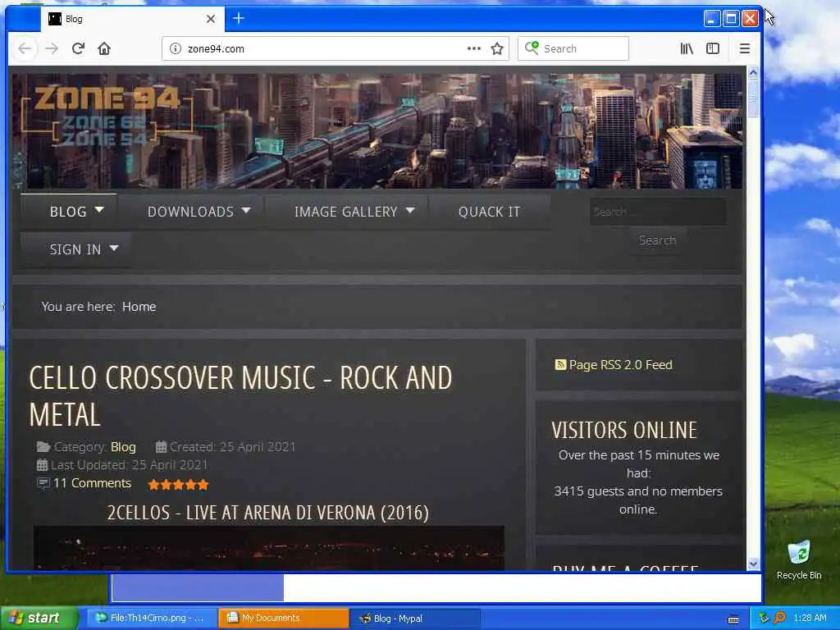The height and width of the screenshot is (630, 840).
Task: Click the five-star rating
Action: coord(178,485)
